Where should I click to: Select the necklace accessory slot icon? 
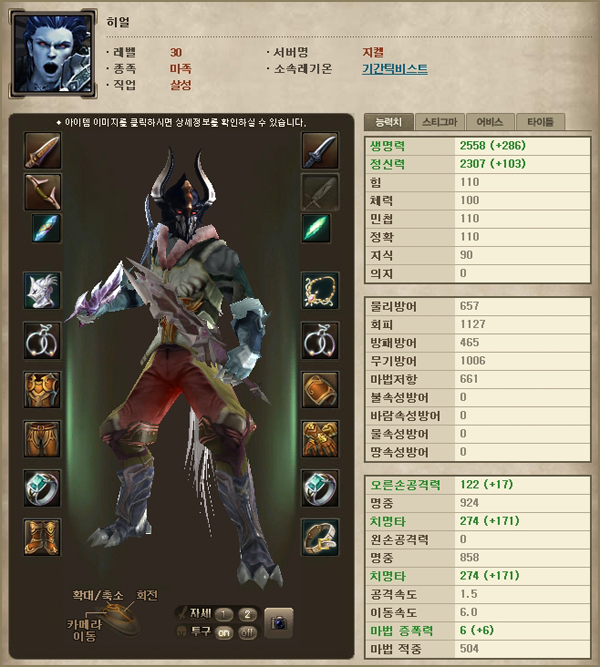tap(320, 291)
